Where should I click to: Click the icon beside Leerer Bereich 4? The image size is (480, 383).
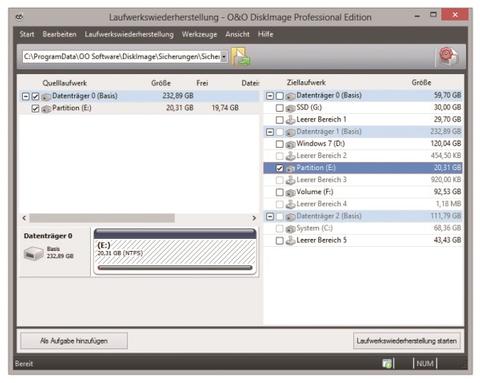coord(291,204)
